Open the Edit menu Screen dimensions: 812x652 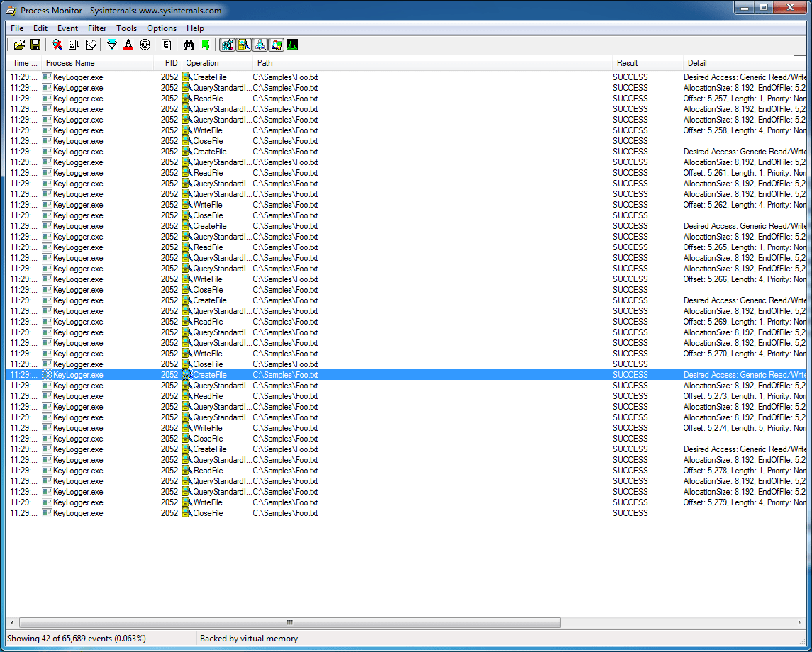tap(40, 28)
